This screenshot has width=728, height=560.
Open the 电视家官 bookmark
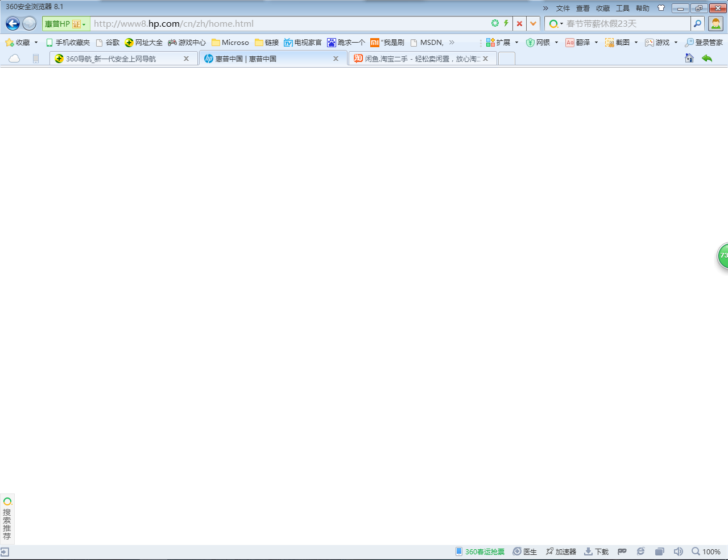pyautogui.click(x=303, y=43)
